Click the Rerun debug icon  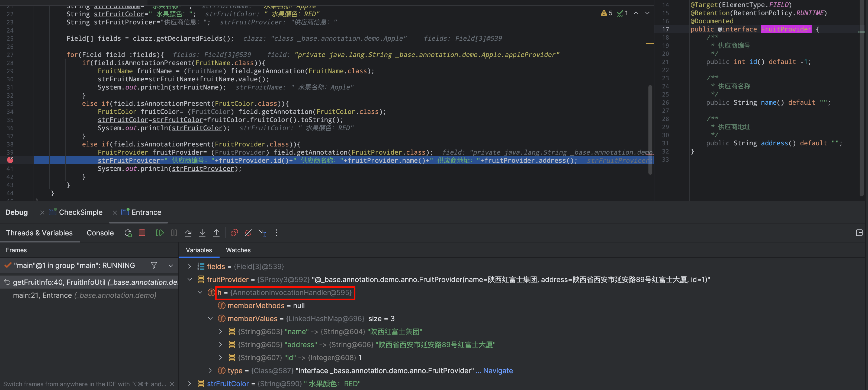point(128,233)
